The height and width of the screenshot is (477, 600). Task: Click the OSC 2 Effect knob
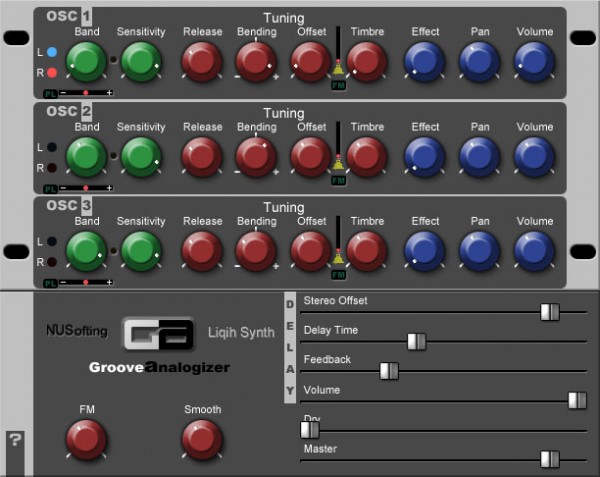pos(425,156)
